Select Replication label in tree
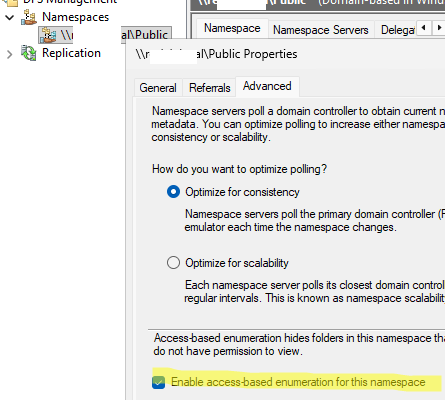The width and height of the screenshot is (445, 400). coord(71,53)
